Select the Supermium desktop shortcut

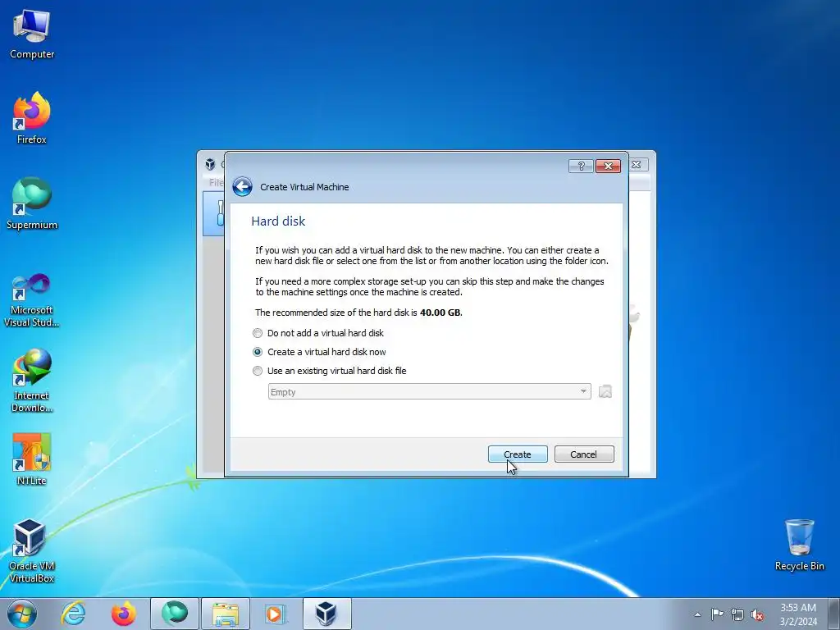tap(32, 203)
